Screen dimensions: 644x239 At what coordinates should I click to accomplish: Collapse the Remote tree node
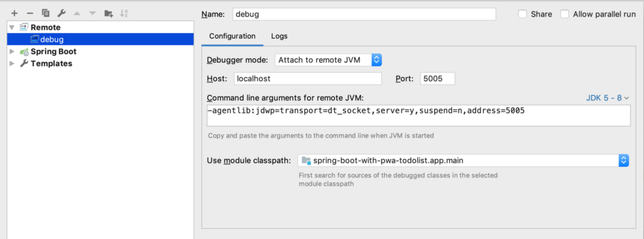point(12,28)
